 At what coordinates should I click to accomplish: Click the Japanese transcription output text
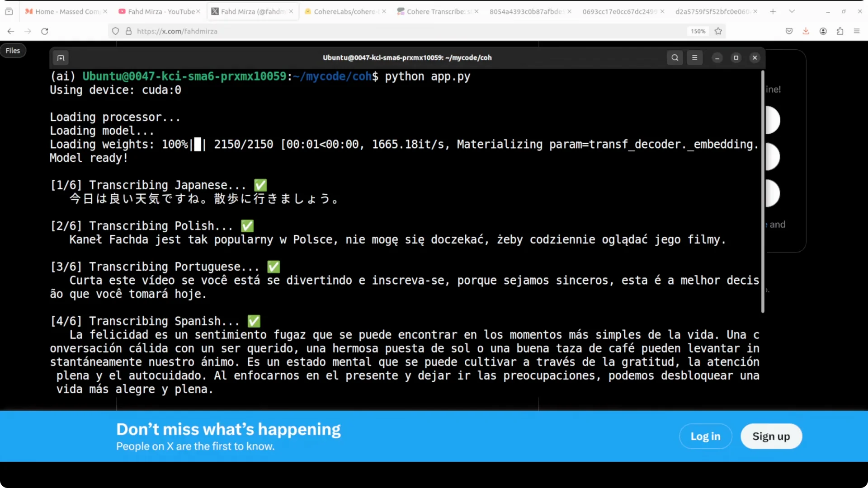[204, 199]
